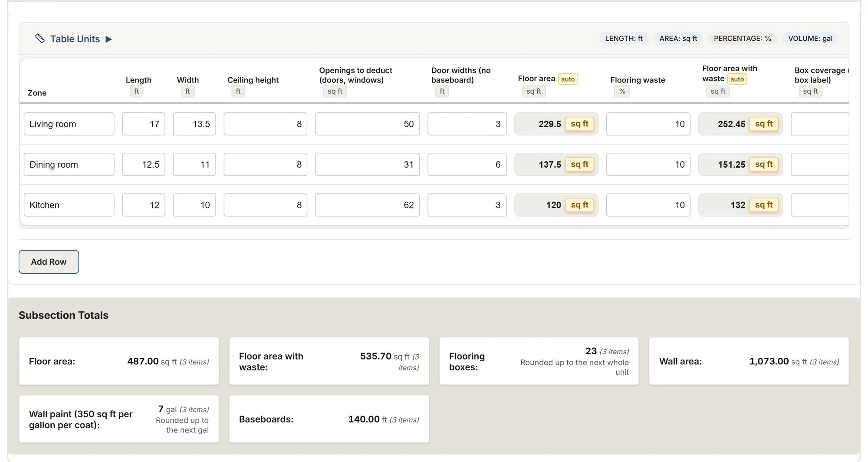This screenshot has height=462, width=868.
Task: Click Living room width field showing 13.5
Action: (x=194, y=124)
